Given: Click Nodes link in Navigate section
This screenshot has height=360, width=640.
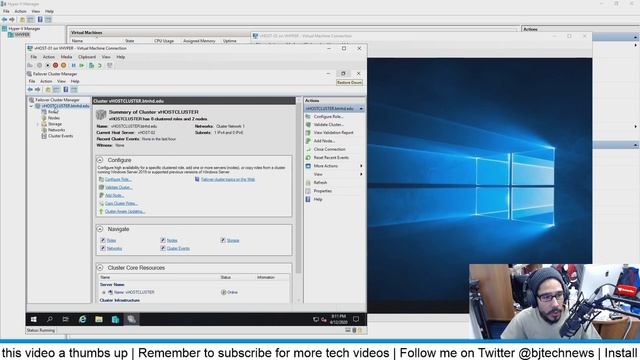Looking at the screenshot, I should (172, 240).
